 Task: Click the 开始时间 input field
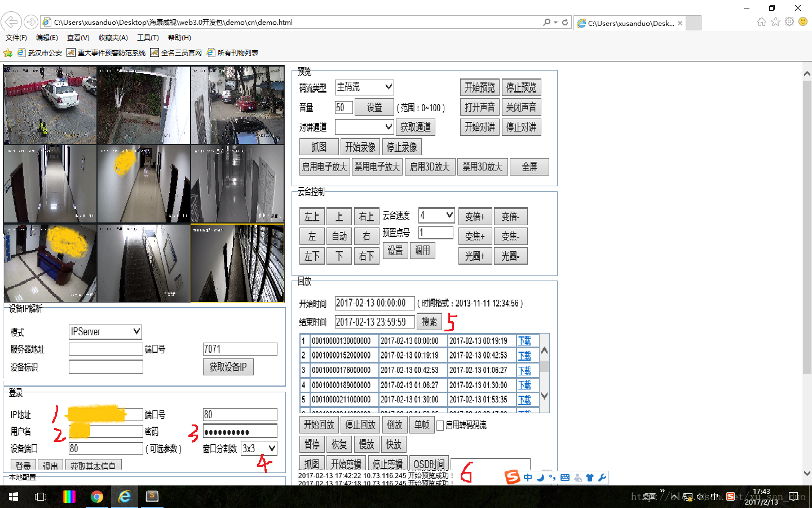[375, 303]
